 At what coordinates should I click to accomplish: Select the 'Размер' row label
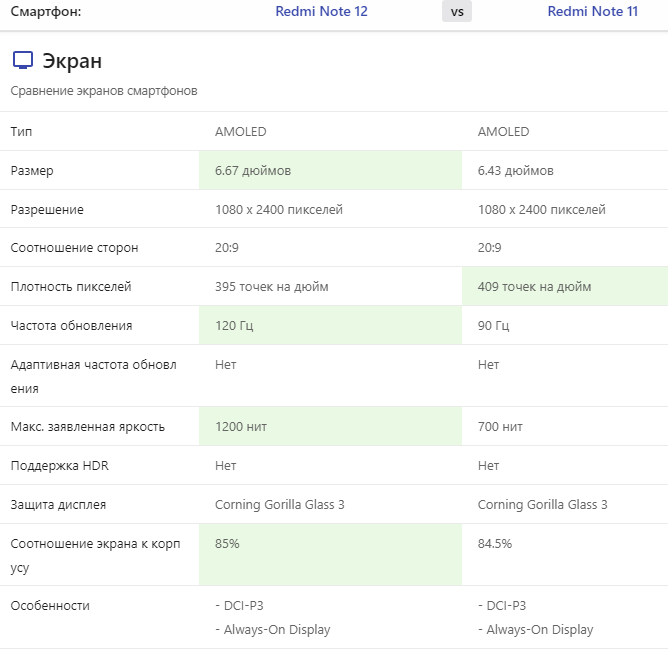click(x=32, y=171)
